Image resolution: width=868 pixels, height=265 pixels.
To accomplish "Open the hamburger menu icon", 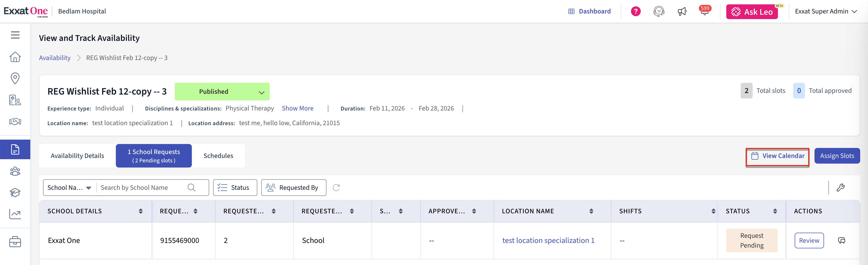I will pos(15,35).
